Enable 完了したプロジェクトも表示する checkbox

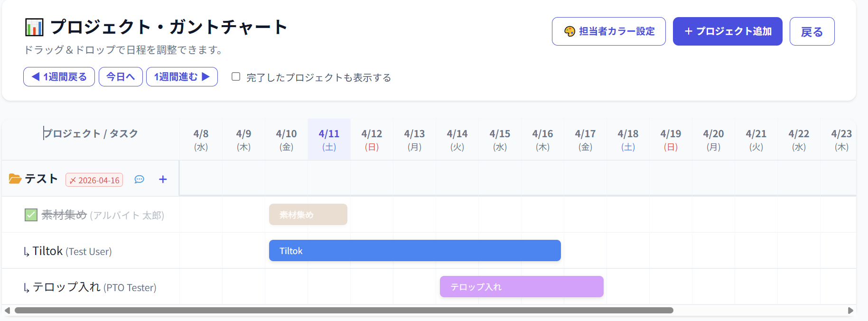(236, 77)
